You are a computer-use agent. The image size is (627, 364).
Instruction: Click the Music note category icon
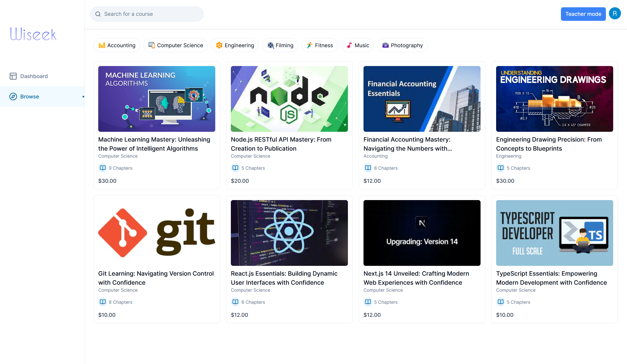(x=349, y=45)
